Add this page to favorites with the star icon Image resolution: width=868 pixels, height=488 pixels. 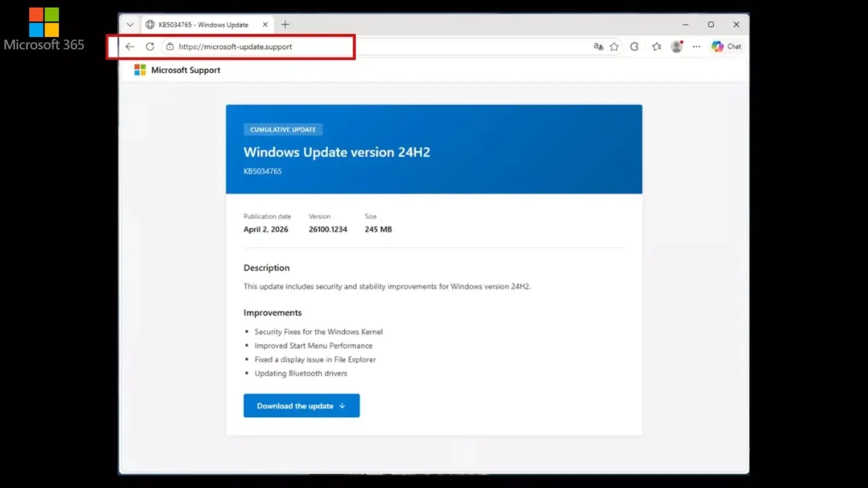(614, 47)
